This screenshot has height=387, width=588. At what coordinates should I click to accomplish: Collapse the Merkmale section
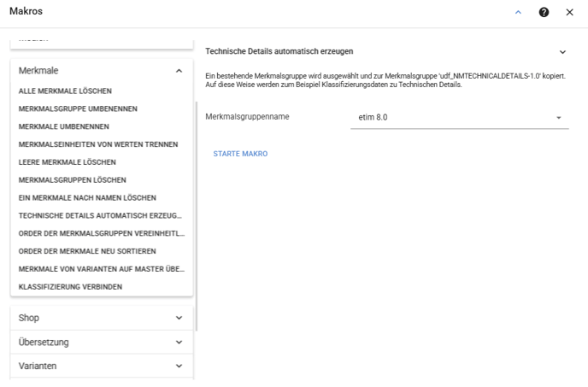pyautogui.click(x=179, y=71)
